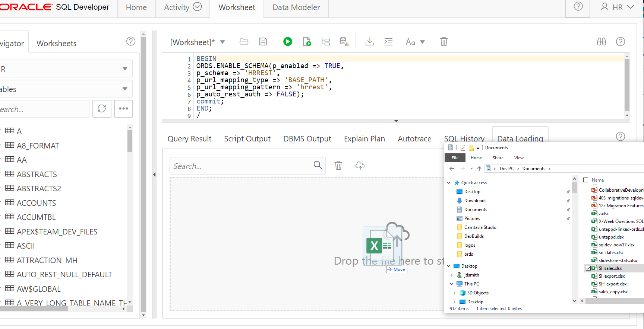Image resolution: width=644 pixels, height=329 pixels.
Task: Open View ribbon tab in File Explorer
Action: tap(519, 158)
